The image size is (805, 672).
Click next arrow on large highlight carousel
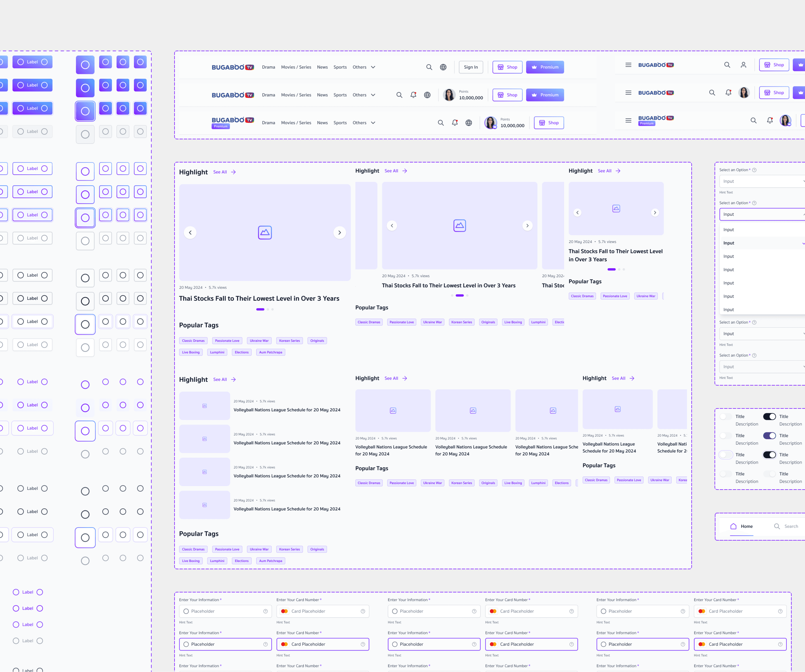pyautogui.click(x=339, y=233)
